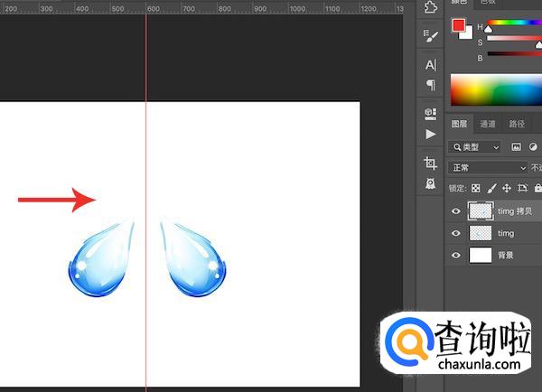The image size is (542, 392).
Task: Open the Actions panel play icon
Action: tap(431, 134)
